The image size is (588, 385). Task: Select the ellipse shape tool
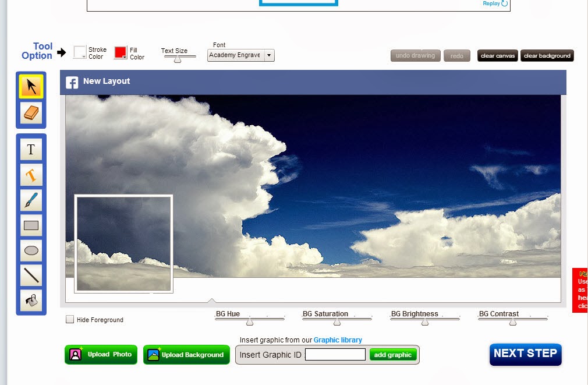tap(31, 250)
